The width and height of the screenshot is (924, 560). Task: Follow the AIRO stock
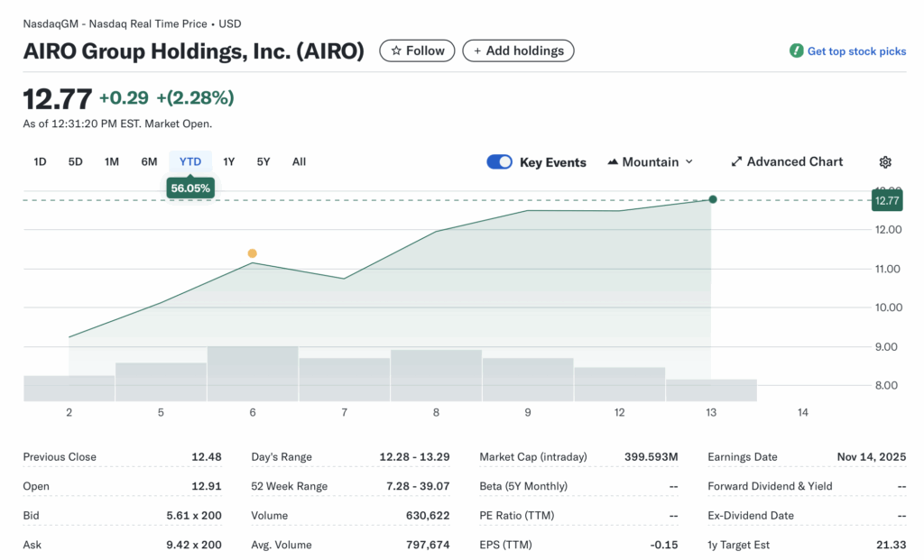(417, 50)
